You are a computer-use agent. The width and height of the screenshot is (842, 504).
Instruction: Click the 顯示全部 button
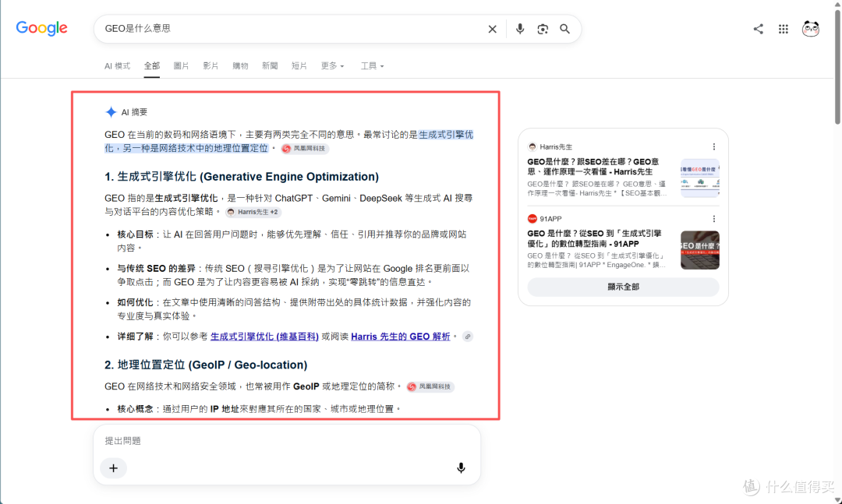[623, 287]
